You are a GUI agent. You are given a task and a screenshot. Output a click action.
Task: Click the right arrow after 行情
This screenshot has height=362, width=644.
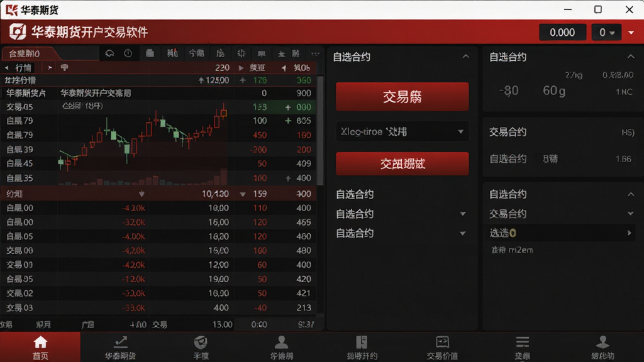click(x=50, y=68)
